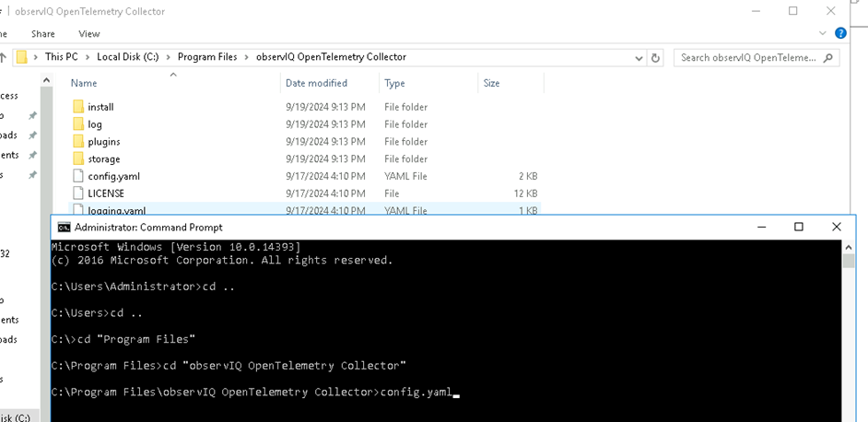The image size is (868, 422).
Task: Expand the Local Disk (C:) breadcrumb arrow
Action: tap(169, 57)
